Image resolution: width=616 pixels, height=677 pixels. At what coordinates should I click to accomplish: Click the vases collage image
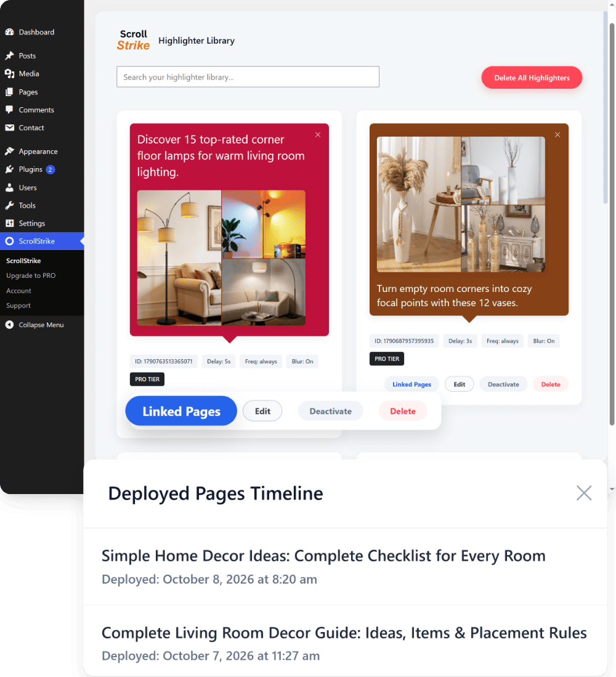(461, 205)
